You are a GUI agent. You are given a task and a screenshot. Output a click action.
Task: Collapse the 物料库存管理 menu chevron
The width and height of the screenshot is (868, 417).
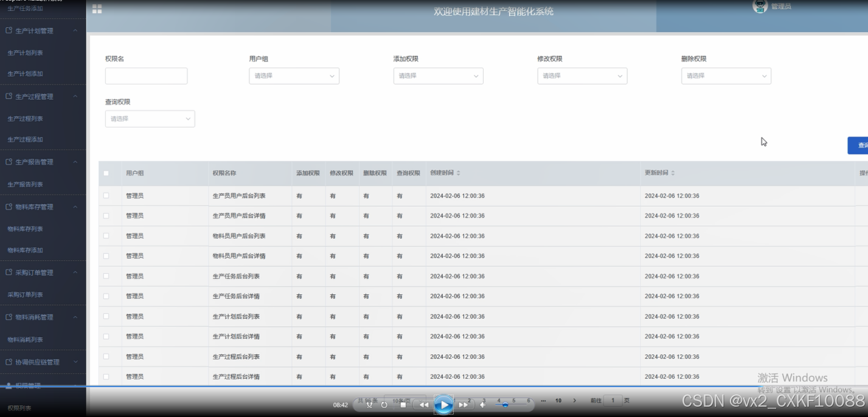(x=75, y=207)
